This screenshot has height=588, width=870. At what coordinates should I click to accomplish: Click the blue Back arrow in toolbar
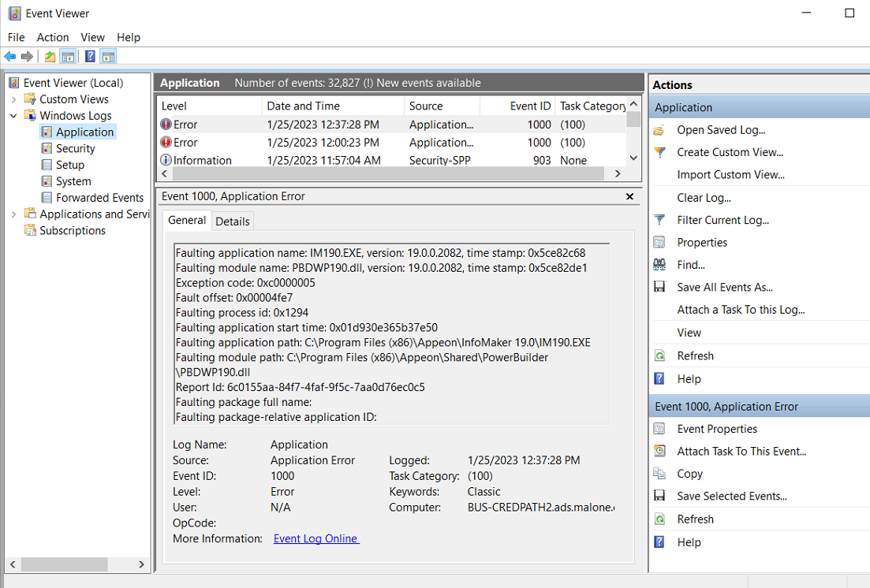pos(10,57)
